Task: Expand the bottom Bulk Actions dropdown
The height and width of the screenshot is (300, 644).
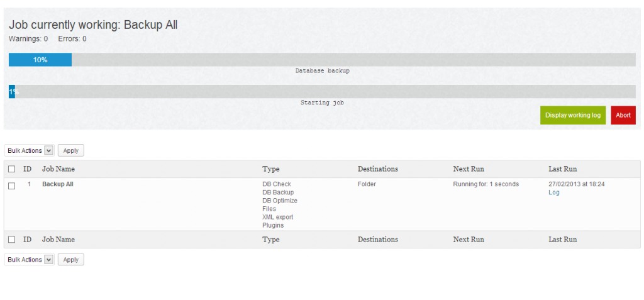Action: point(30,260)
